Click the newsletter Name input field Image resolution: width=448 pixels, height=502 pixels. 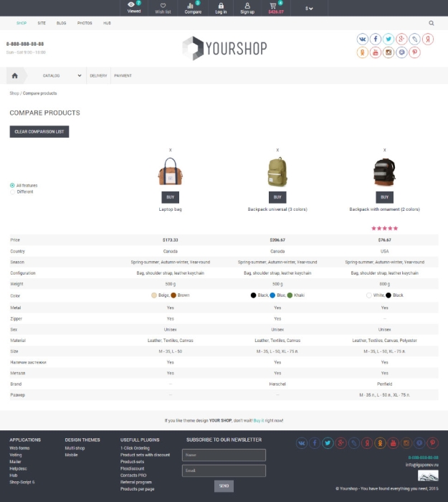[224, 455]
